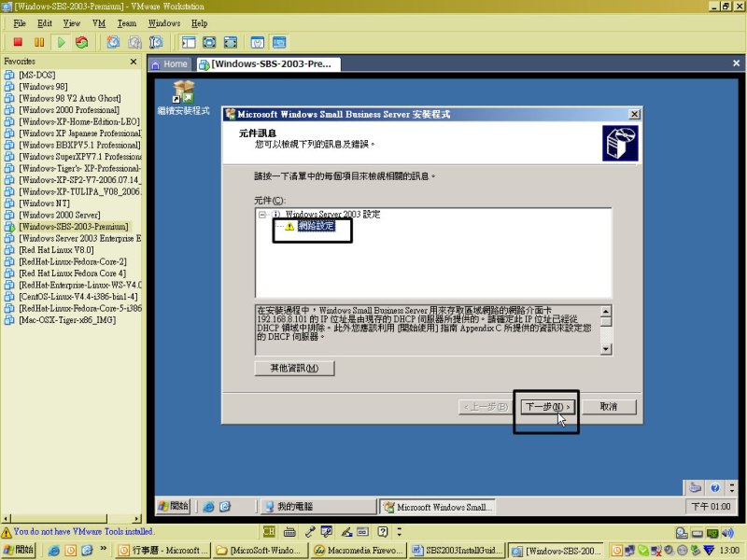Click the guest 開始 Start button
This screenshot has width=747, height=560.
pyautogui.click(x=174, y=506)
